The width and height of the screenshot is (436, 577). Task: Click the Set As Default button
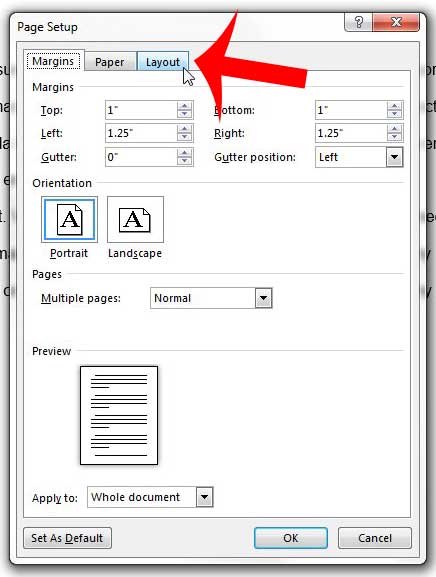coord(67,538)
